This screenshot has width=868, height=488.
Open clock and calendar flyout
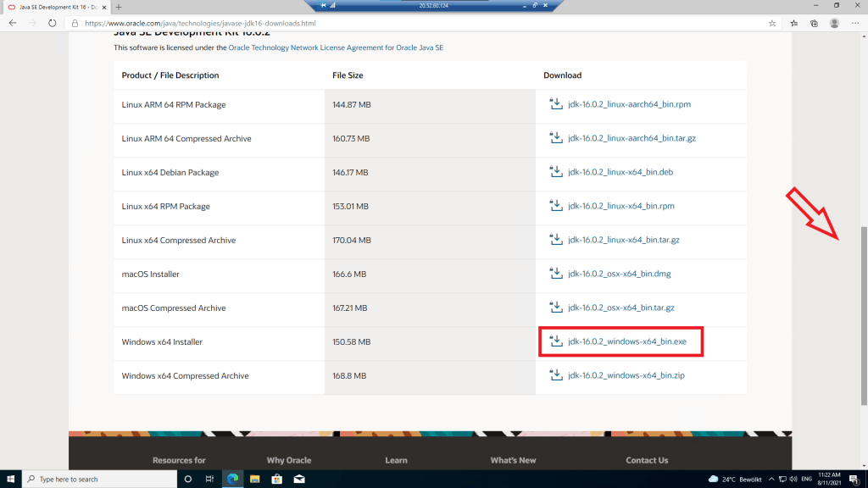coord(829,480)
